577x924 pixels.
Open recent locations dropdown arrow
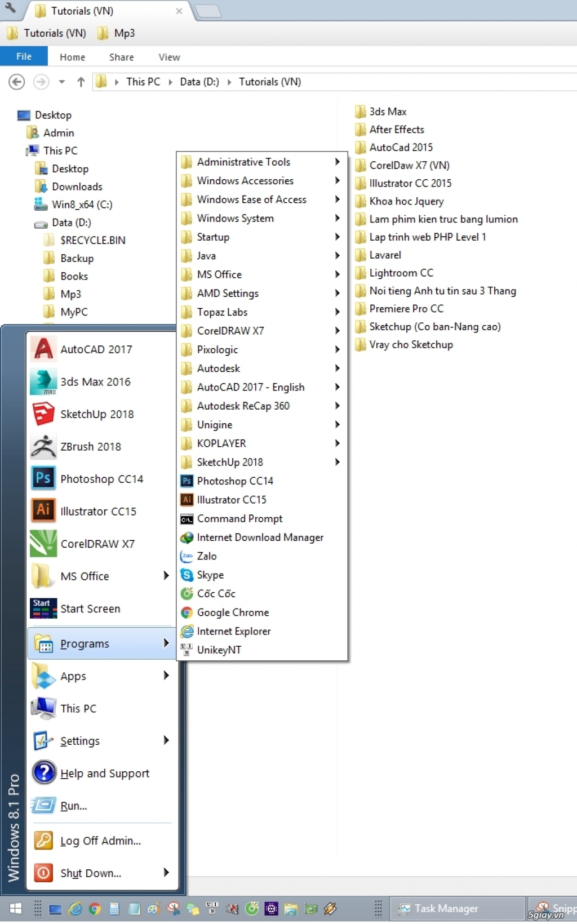point(62,82)
